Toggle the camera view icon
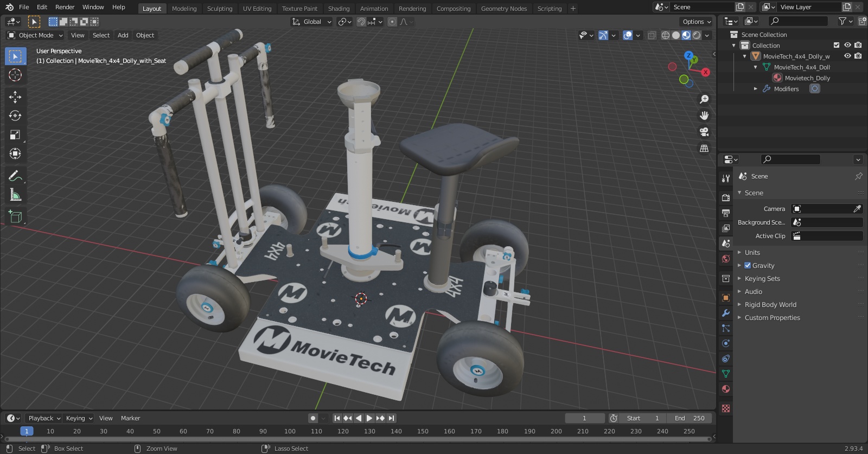Viewport: 868px width, 454px height. point(704,132)
